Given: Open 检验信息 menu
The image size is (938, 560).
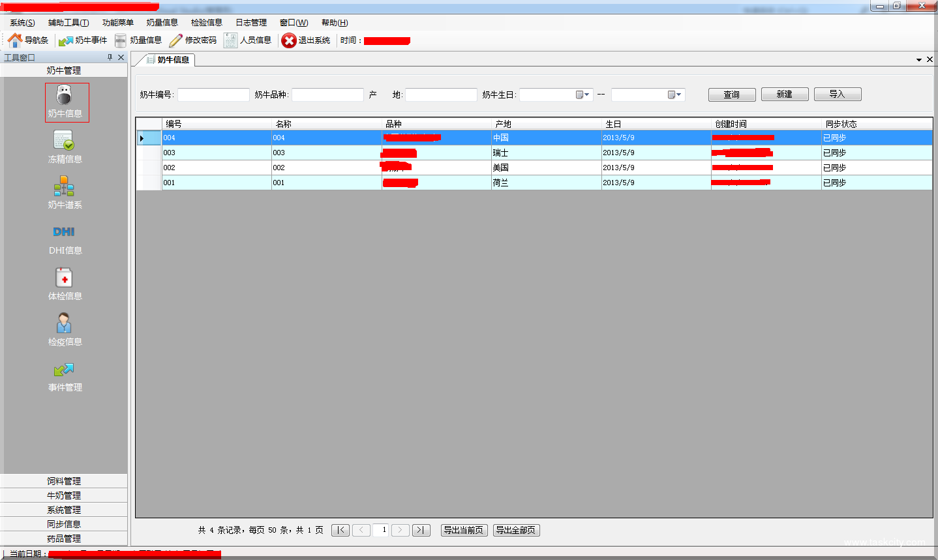Looking at the screenshot, I should pos(207,23).
